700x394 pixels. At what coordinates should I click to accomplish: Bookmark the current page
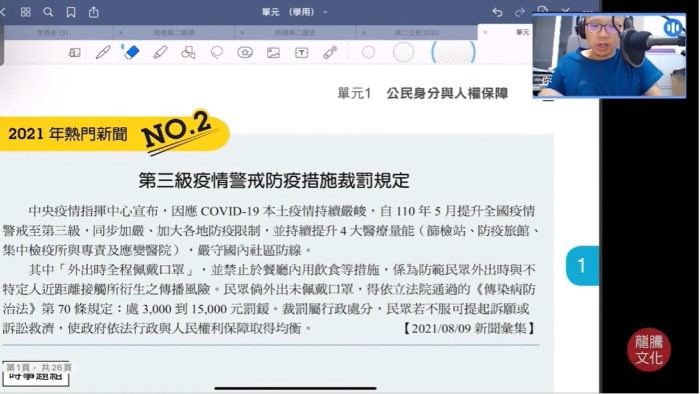pyautogui.click(x=71, y=12)
